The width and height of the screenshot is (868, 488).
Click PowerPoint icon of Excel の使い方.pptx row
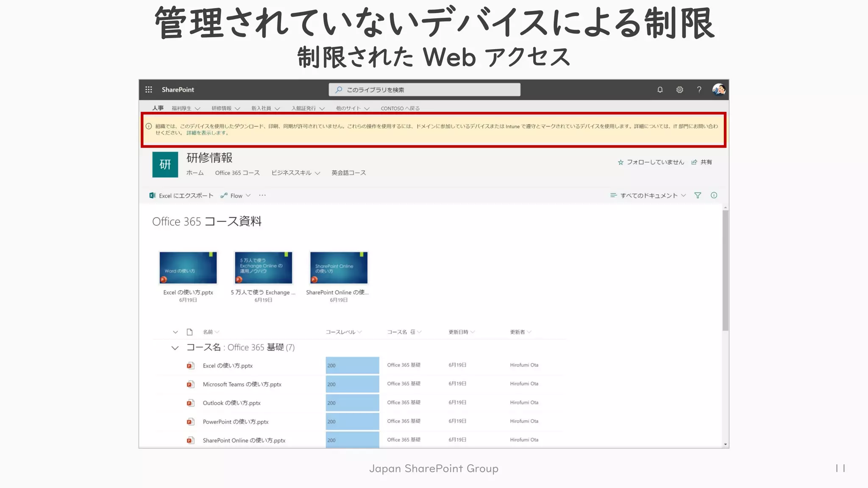coord(190,365)
